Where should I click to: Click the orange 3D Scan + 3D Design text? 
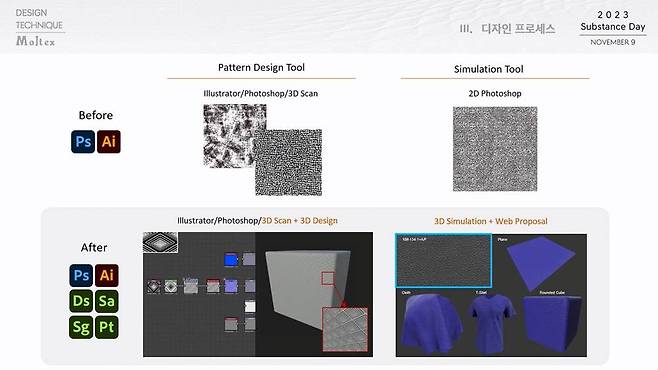(x=300, y=221)
